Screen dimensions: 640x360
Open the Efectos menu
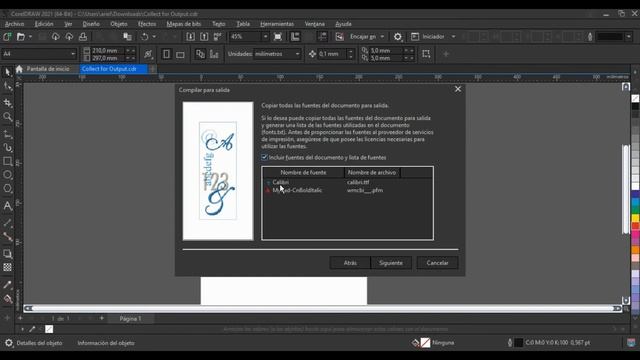tap(147, 24)
